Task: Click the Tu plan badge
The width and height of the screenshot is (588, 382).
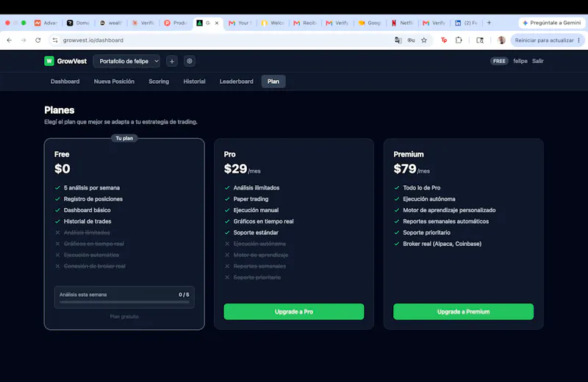Action: tap(124, 138)
